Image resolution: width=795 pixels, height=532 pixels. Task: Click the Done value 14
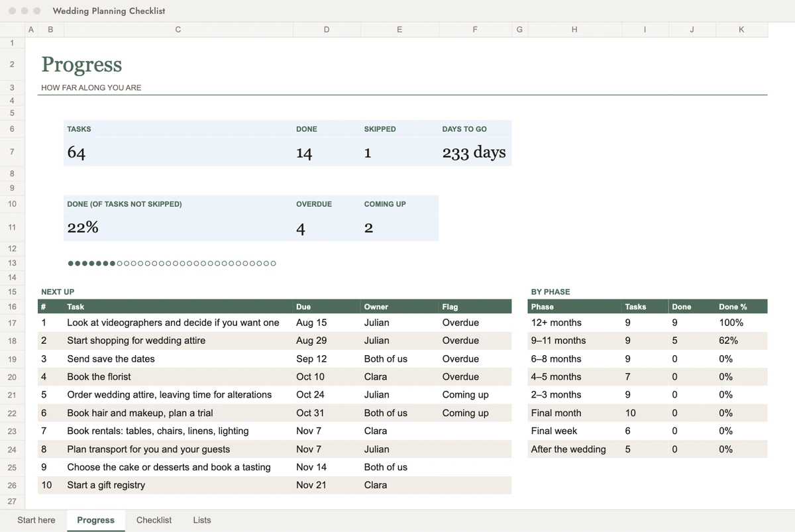point(304,153)
